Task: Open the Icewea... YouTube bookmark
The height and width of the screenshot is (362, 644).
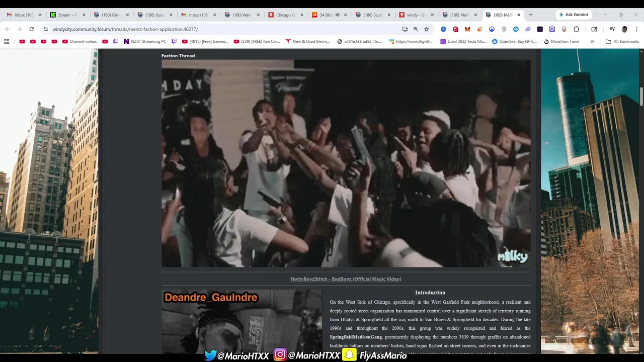Action: pyautogui.click(x=205, y=42)
